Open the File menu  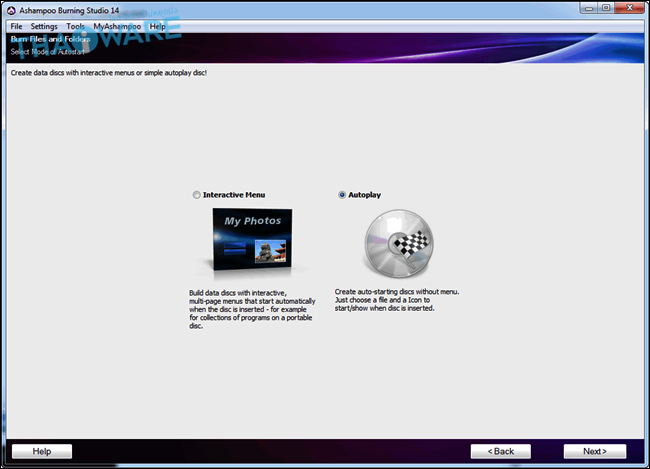click(16, 27)
